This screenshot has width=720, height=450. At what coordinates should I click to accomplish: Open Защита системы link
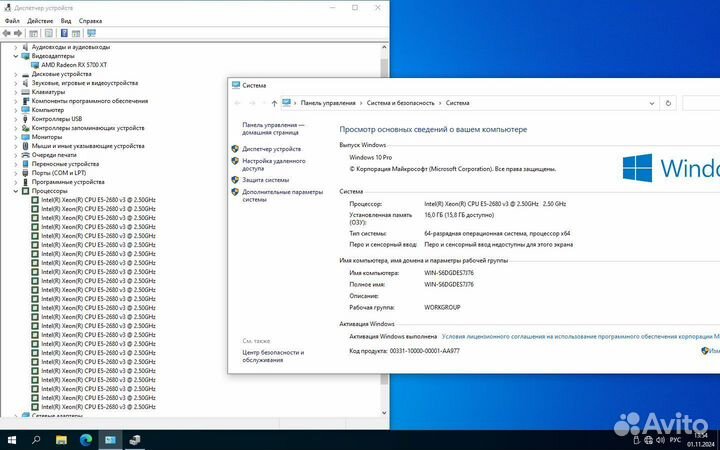tap(265, 180)
